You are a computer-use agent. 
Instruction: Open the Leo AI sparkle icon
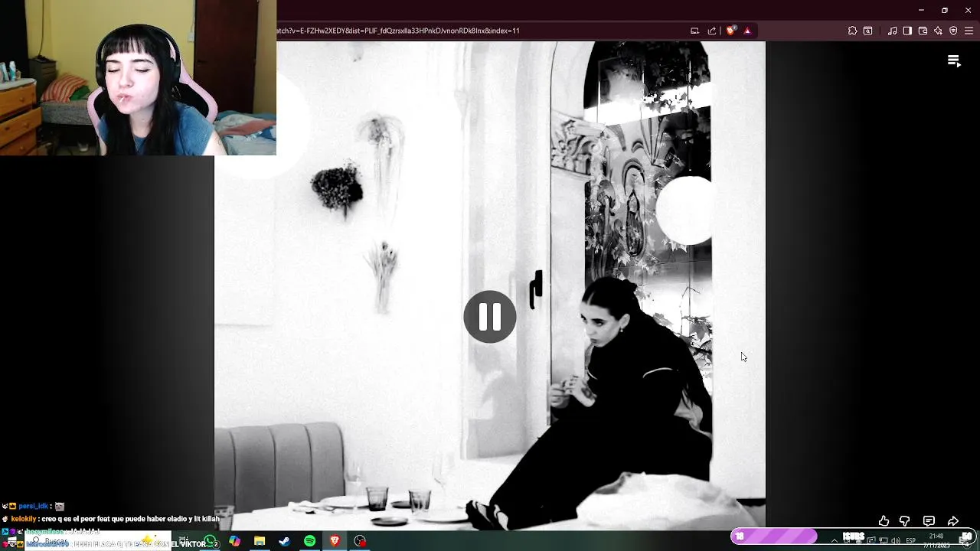938,31
